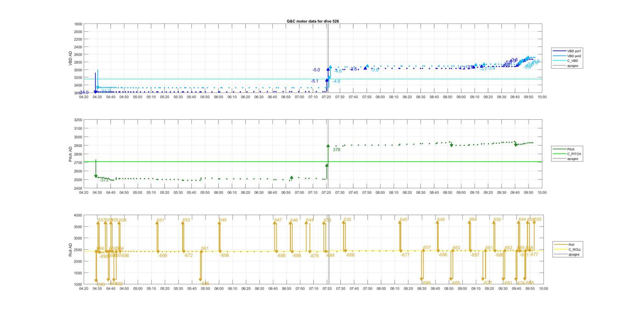This screenshot has width=644, height=319.
Task: Click the '-5.0' annotation in VBD plot
Action: tap(316, 70)
